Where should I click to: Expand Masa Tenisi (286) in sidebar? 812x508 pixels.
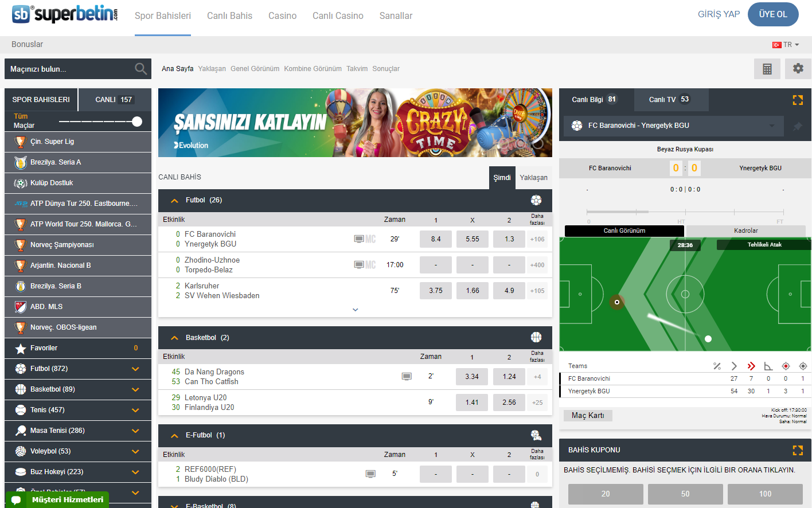click(x=136, y=431)
